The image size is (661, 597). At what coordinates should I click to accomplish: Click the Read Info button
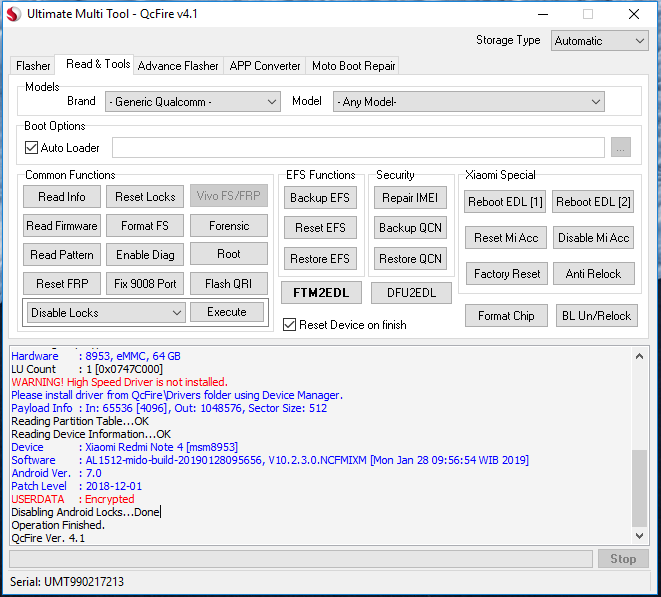coord(62,196)
